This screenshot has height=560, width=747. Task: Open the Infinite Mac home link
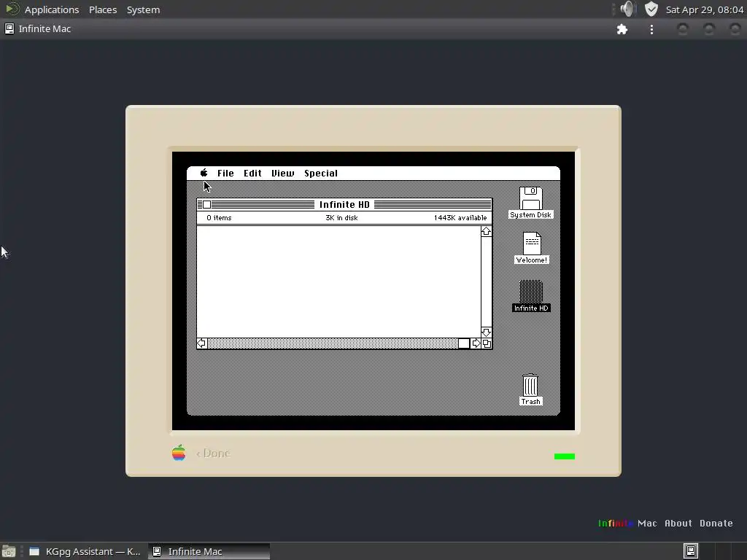[627, 523]
